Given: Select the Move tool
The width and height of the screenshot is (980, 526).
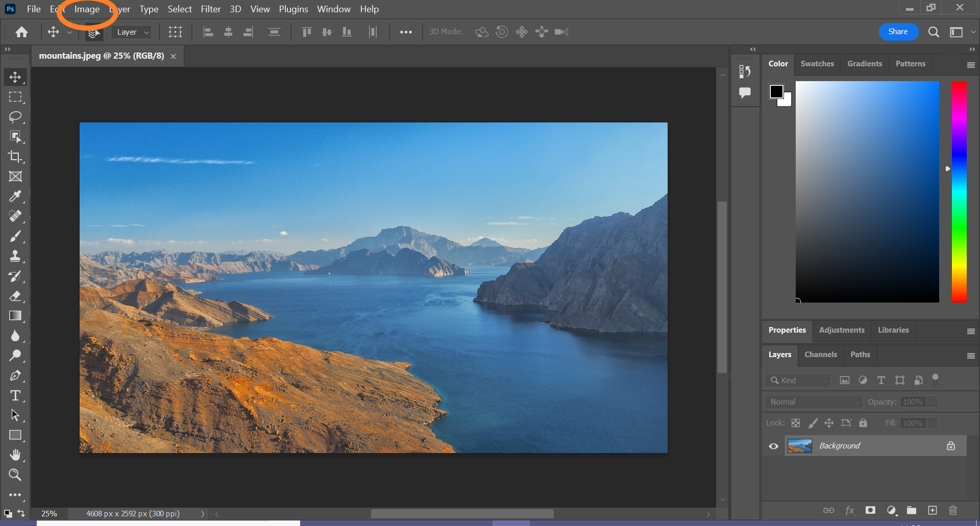Looking at the screenshot, I should point(15,77).
